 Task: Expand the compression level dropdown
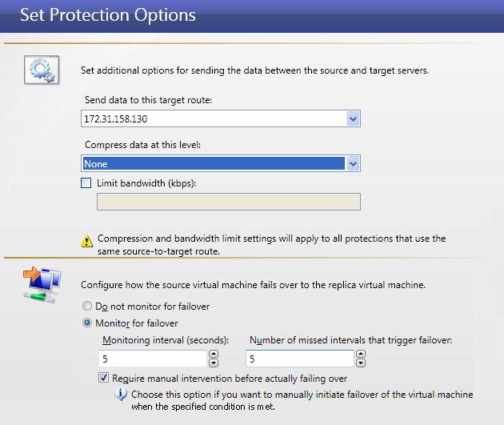(354, 164)
